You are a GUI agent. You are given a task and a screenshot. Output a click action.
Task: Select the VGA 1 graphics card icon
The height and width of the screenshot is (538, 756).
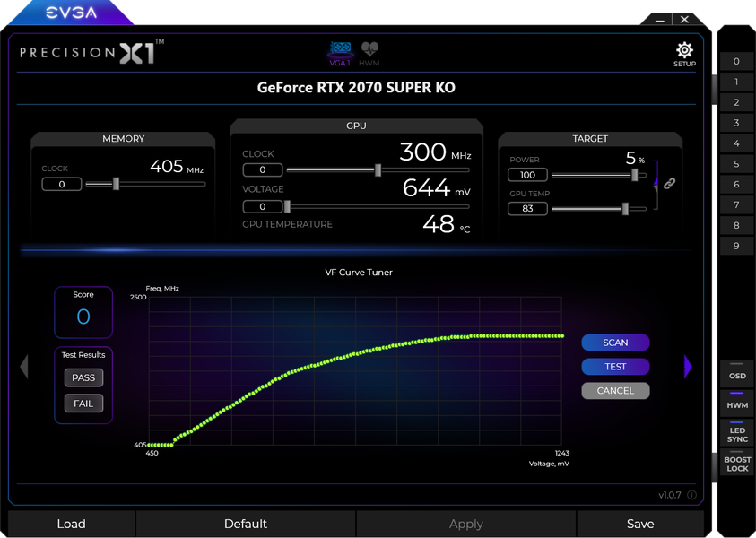click(x=340, y=54)
